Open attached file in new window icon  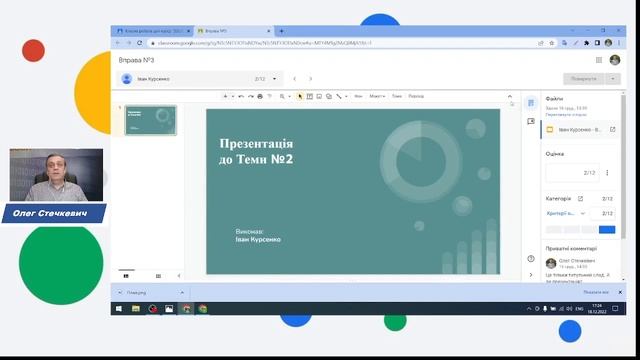pyautogui.click(x=613, y=129)
